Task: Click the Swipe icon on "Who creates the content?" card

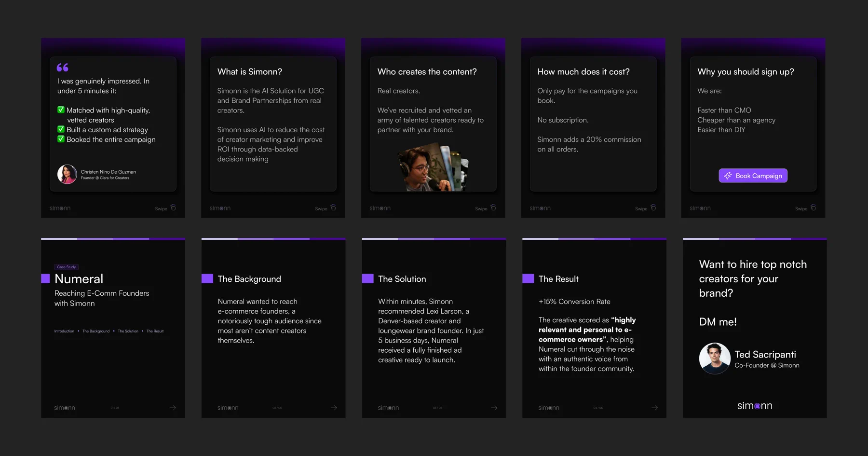Action: click(493, 208)
